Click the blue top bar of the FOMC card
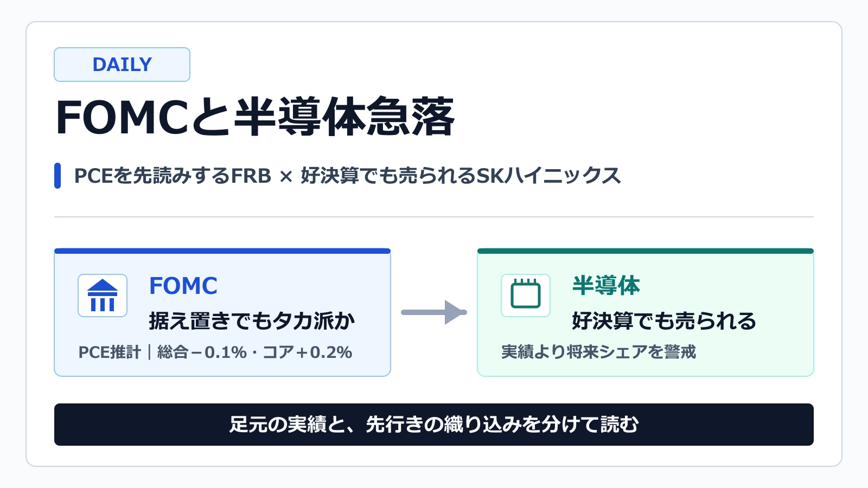 click(222, 251)
